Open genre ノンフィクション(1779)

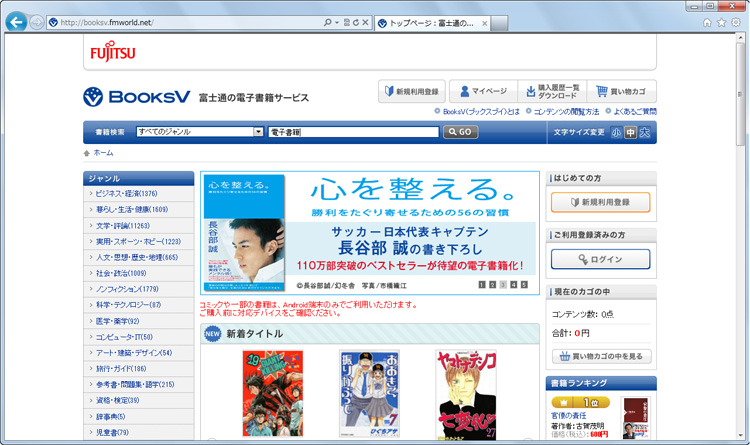click(x=127, y=289)
